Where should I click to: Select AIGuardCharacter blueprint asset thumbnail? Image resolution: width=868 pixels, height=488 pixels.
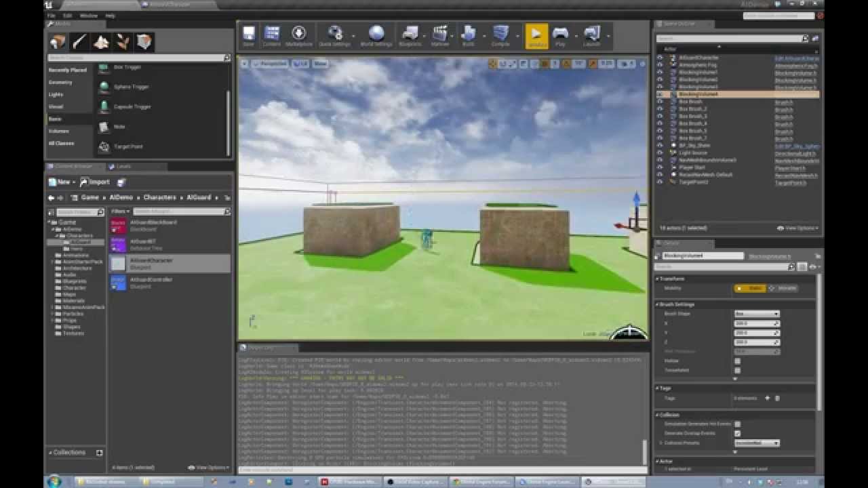coord(118,263)
